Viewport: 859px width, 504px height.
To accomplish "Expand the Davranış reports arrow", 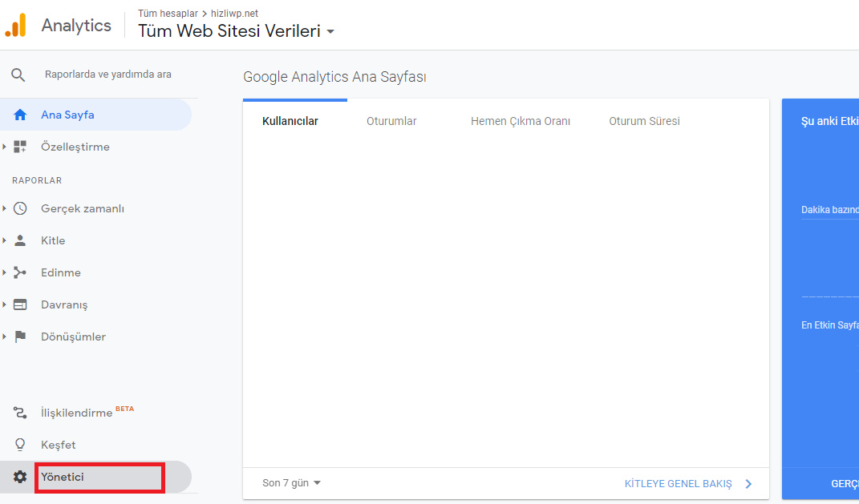I will (x=4, y=304).
